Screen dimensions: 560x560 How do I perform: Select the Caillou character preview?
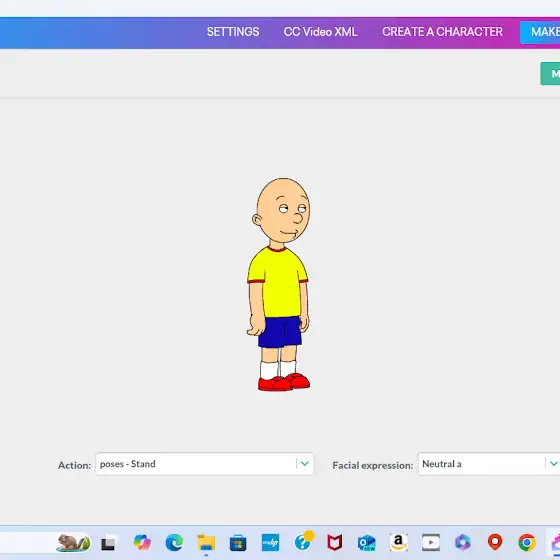point(279,284)
